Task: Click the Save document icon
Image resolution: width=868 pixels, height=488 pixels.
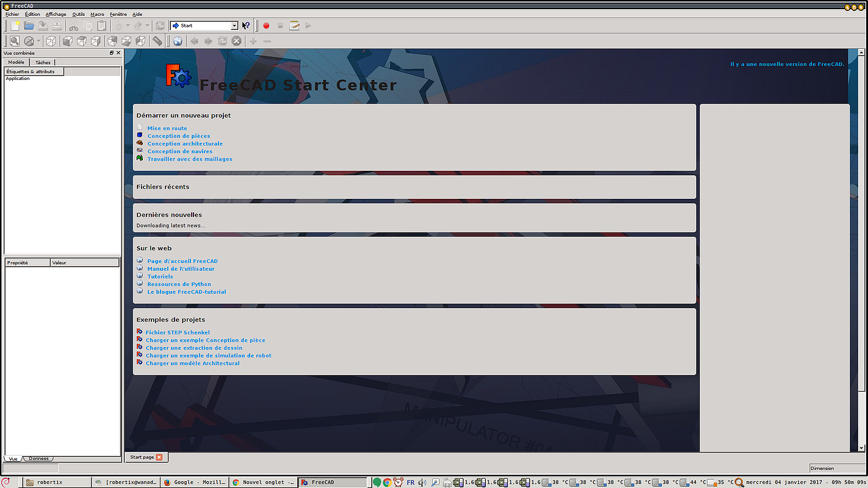Action: tap(43, 26)
